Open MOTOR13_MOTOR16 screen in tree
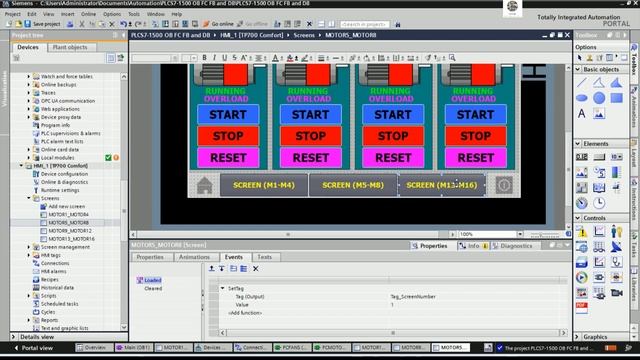The height and width of the screenshot is (360, 640). [x=71, y=239]
